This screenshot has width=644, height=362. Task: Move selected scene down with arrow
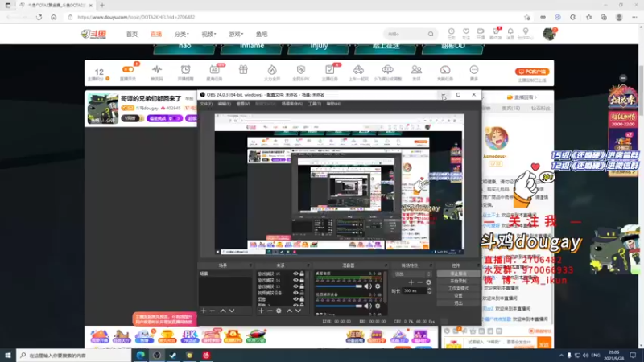(x=232, y=311)
